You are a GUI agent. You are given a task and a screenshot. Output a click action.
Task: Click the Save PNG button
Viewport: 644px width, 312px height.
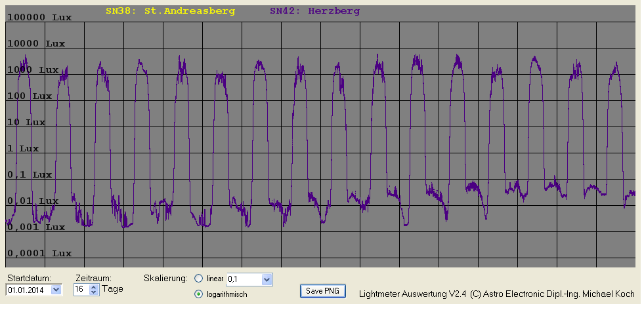point(323,290)
